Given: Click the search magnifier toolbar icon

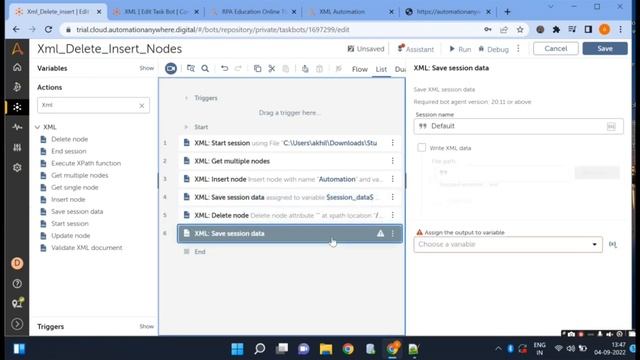Looking at the screenshot, I should click(205, 69).
